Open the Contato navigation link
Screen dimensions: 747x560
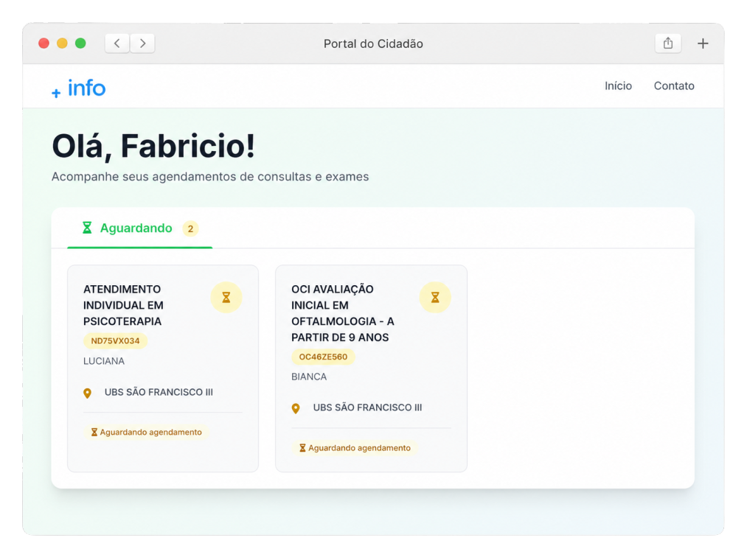tap(674, 85)
